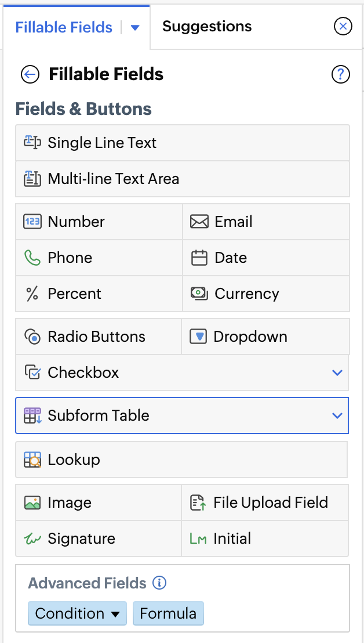Click the back arrow beside Fillable Fields

click(x=30, y=74)
